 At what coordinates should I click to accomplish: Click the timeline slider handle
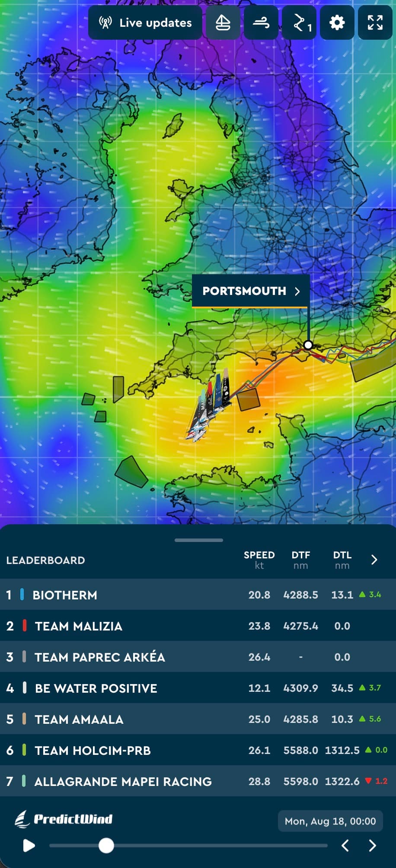tap(106, 846)
